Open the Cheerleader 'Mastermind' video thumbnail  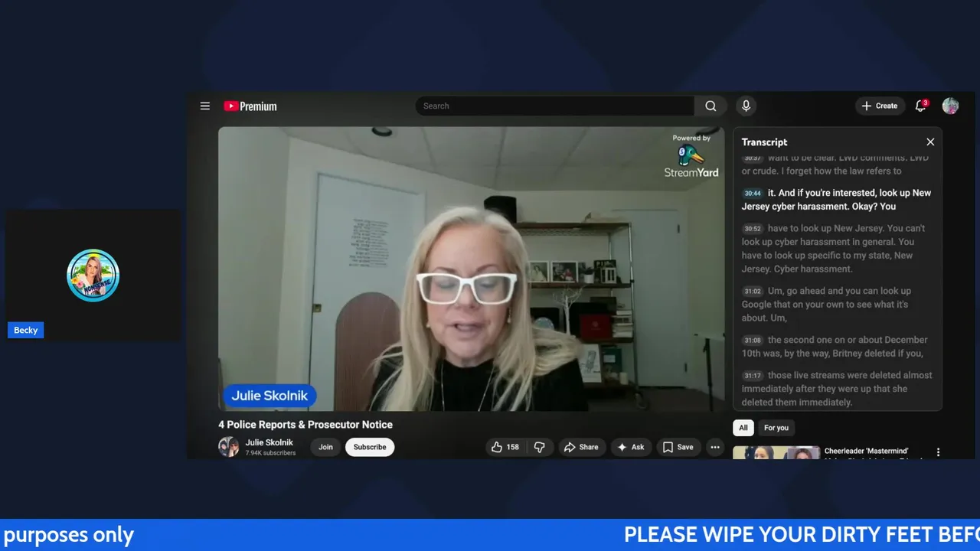point(776,452)
